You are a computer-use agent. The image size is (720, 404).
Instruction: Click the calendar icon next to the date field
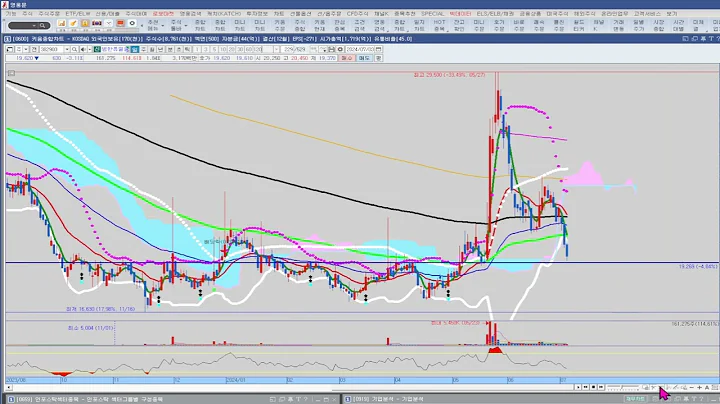pos(378,49)
